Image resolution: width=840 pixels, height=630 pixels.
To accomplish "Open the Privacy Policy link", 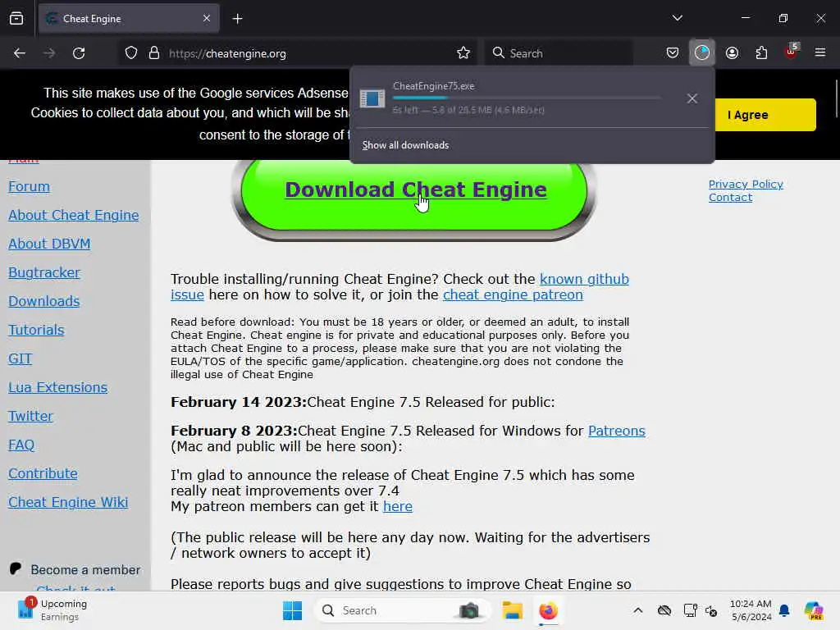I will (x=746, y=185).
